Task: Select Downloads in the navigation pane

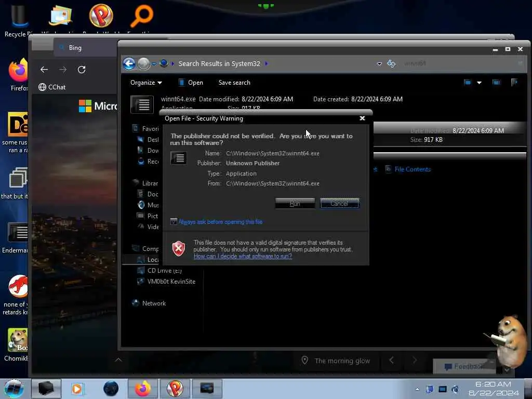Action: (148, 150)
